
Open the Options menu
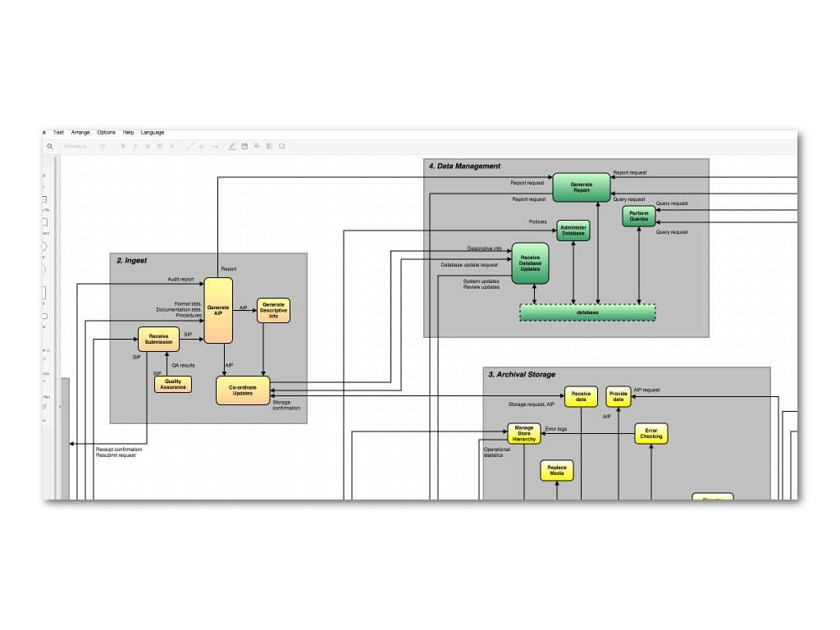pyautogui.click(x=106, y=132)
